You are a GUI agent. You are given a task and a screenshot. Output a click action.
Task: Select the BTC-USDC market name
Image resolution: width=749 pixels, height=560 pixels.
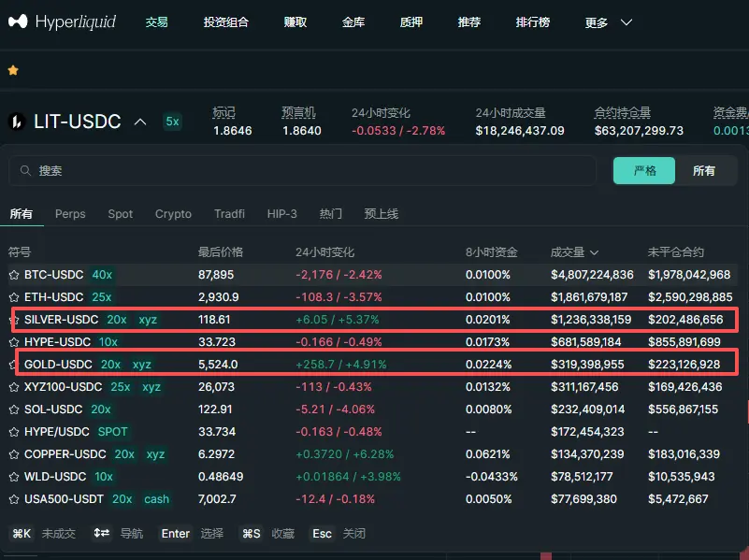(54, 275)
